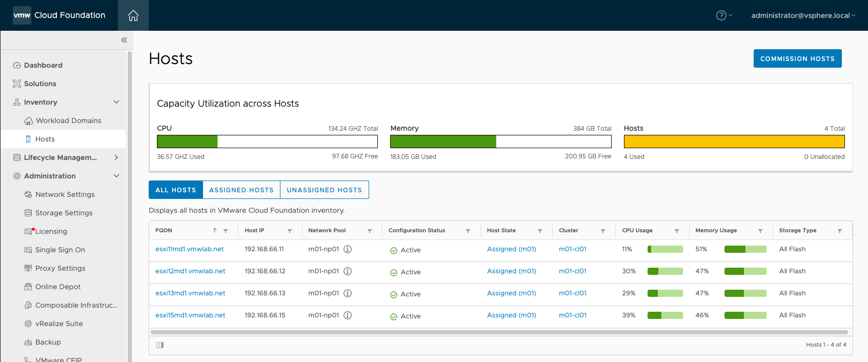This screenshot has width=868, height=362.
Task: Collapse the Inventory section chevron
Action: pyautogui.click(x=116, y=102)
